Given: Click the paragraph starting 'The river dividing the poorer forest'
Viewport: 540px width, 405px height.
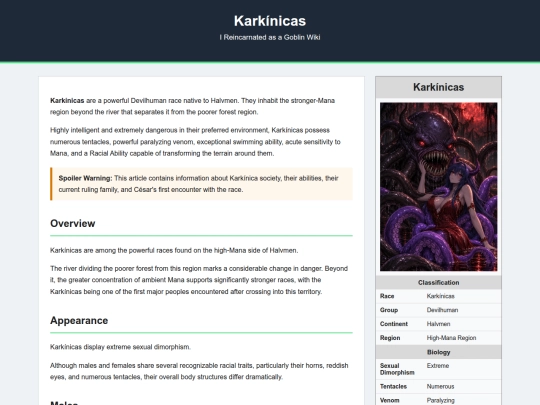Looking at the screenshot, I should (199, 280).
